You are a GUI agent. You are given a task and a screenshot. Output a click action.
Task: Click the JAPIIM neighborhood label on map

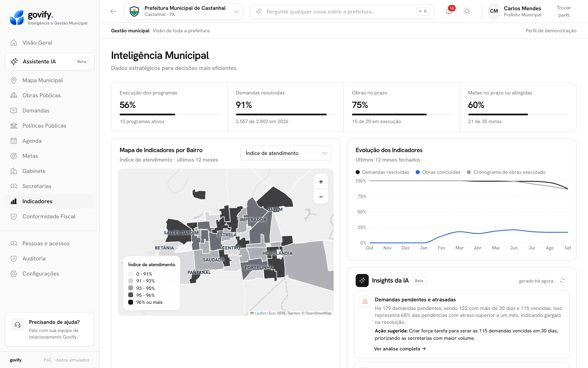pos(275,209)
